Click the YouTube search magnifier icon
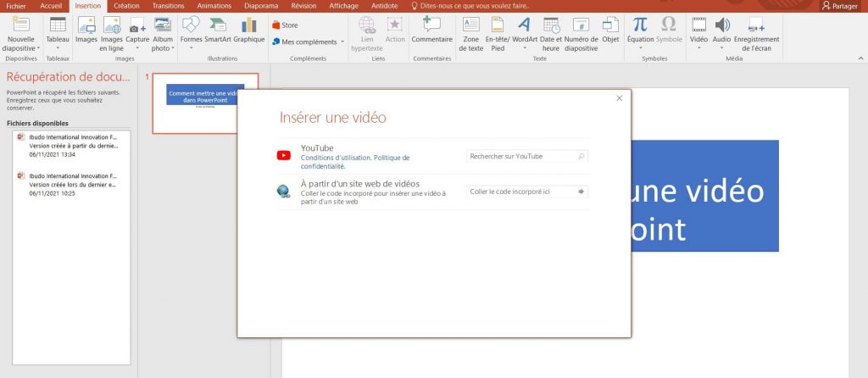Screen dimensions: 868x378 tap(581, 157)
